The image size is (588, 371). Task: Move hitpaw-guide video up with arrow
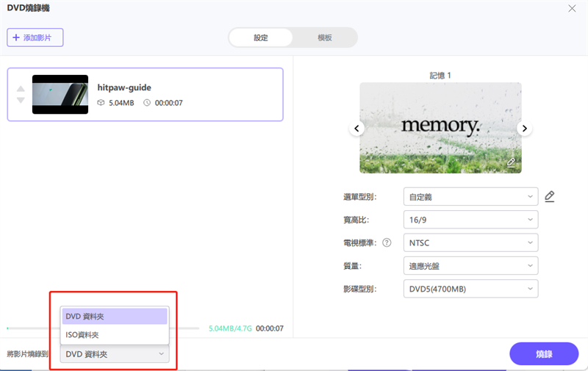tap(21, 89)
